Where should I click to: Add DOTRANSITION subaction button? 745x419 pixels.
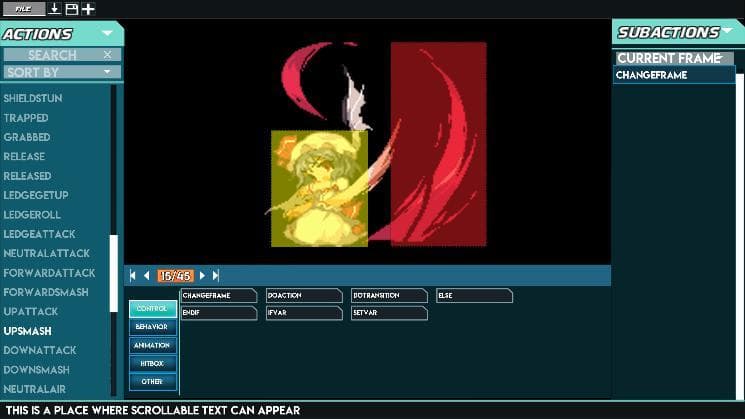tap(389, 295)
